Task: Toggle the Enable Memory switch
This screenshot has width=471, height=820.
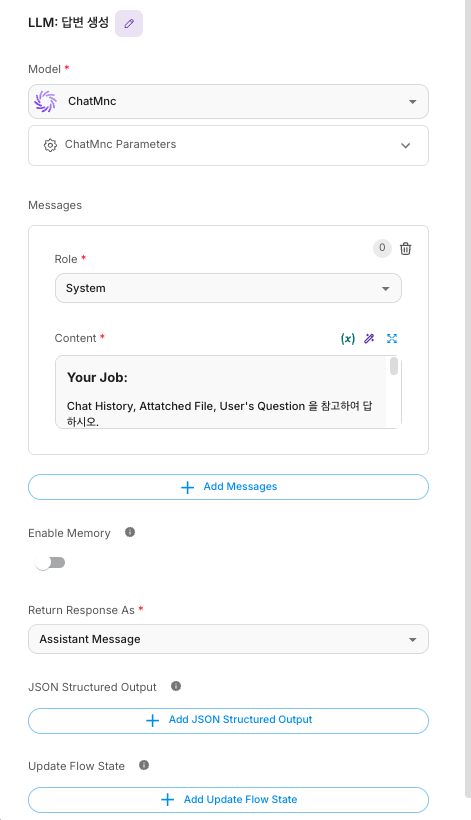Action: pyautogui.click(x=50, y=563)
